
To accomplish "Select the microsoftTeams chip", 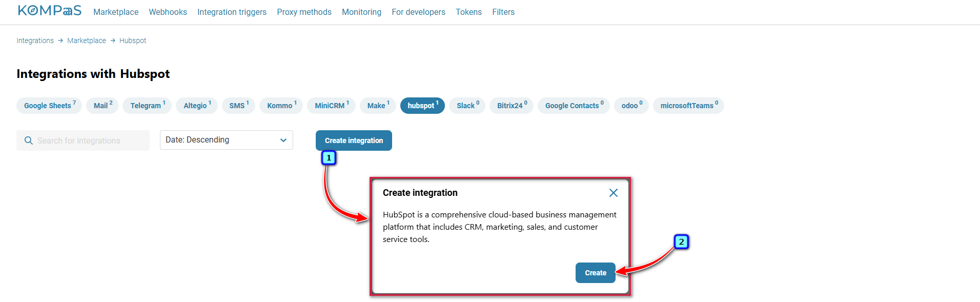I will pos(688,106).
